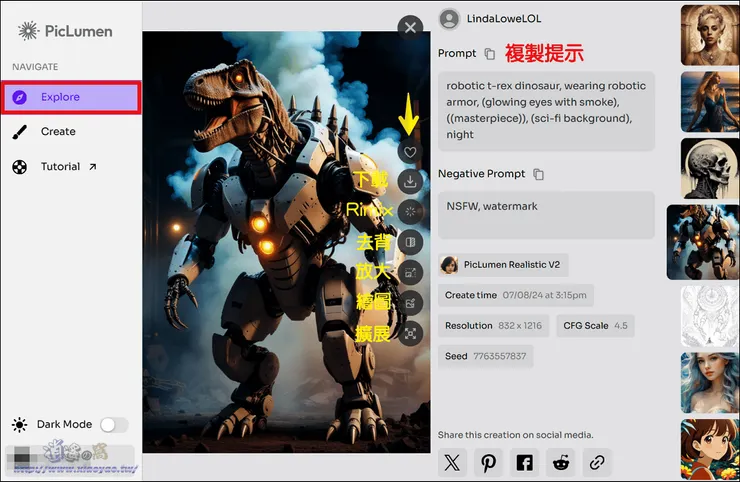740x482 pixels.
Task: Click the LindaLoweLOL avatar
Action: point(449,19)
